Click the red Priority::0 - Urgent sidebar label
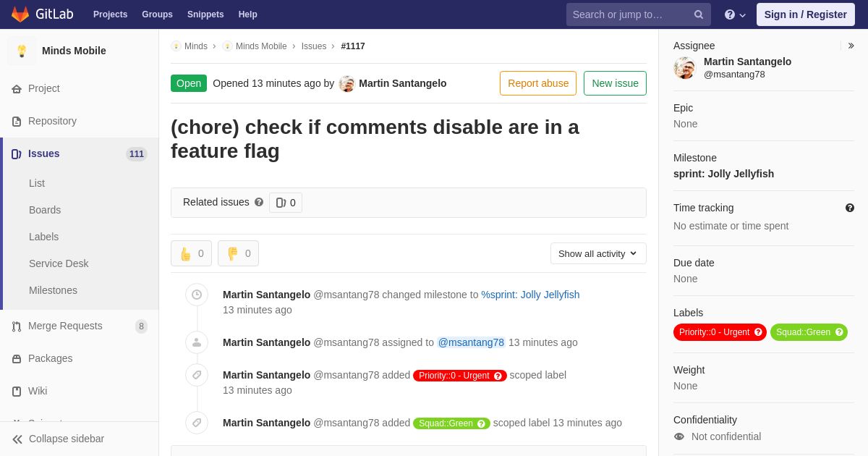The height and width of the screenshot is (456, 868). [720, 332]
